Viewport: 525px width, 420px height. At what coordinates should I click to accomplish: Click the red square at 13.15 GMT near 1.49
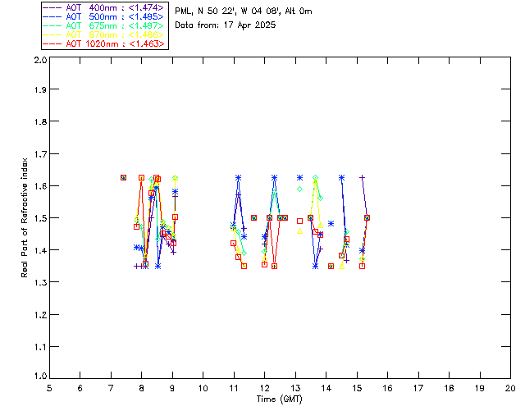coord(299,221)
